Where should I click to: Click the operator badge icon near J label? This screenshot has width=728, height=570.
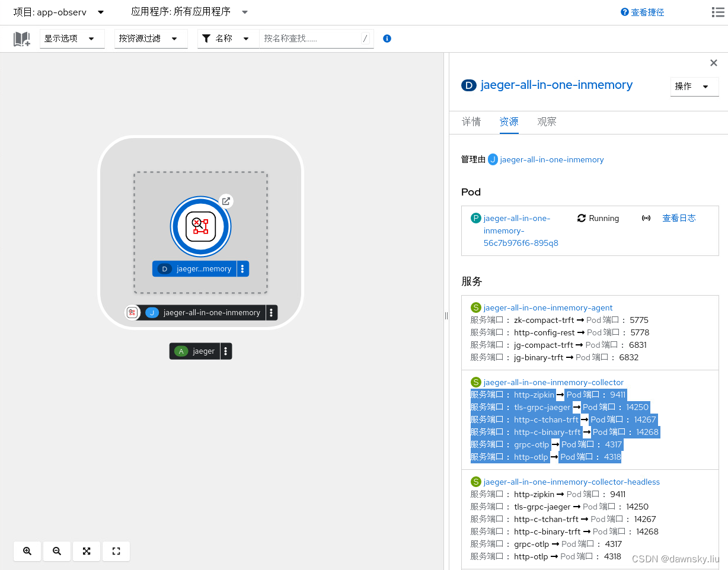[x=132, y=312]
